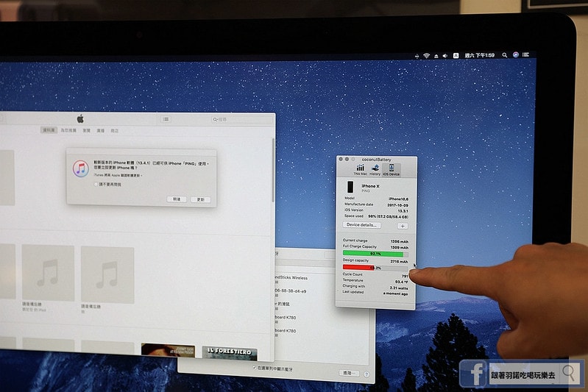Open the Wi-Fi menu bar icon

426,55
